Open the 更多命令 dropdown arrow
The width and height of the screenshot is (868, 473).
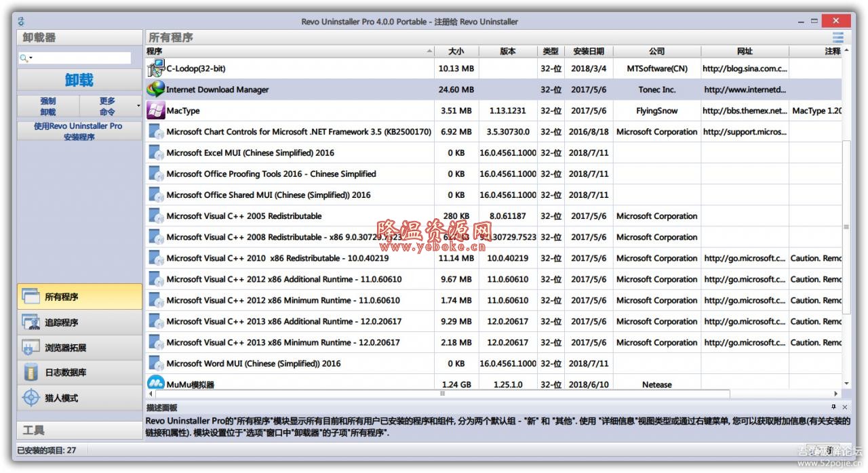(138, 106)
